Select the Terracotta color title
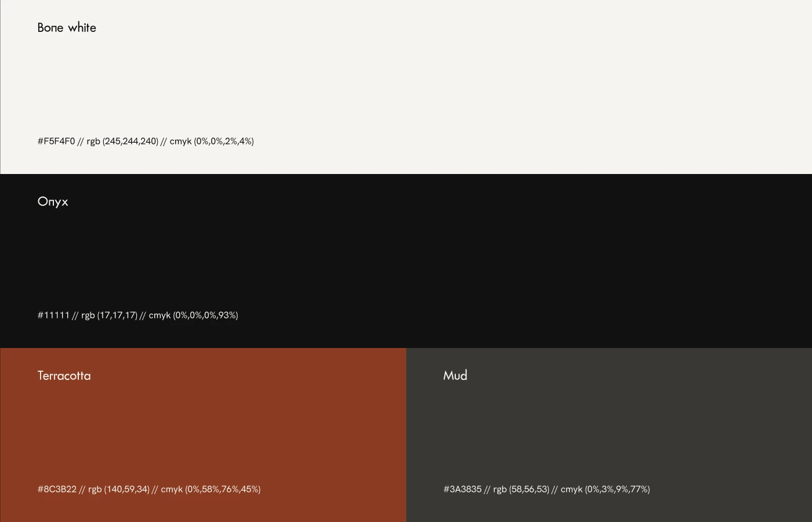The width and height of the screenshot is (812, 522). (x=64, y=376)
